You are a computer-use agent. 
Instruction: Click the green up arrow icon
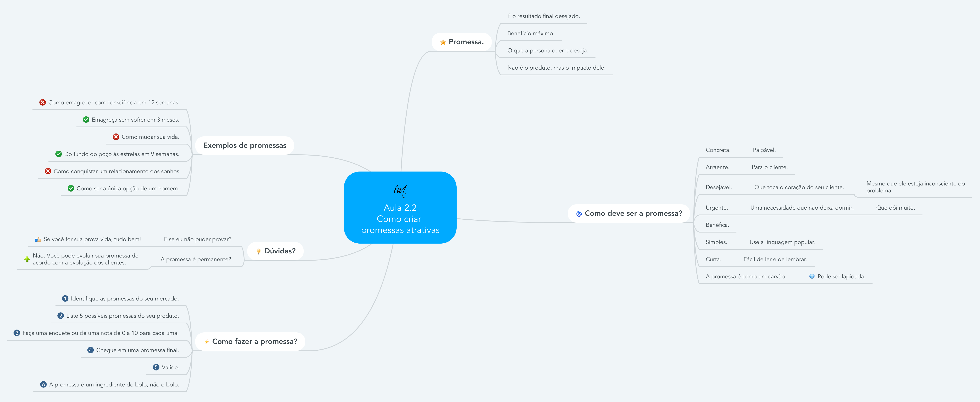click(27, 259)
